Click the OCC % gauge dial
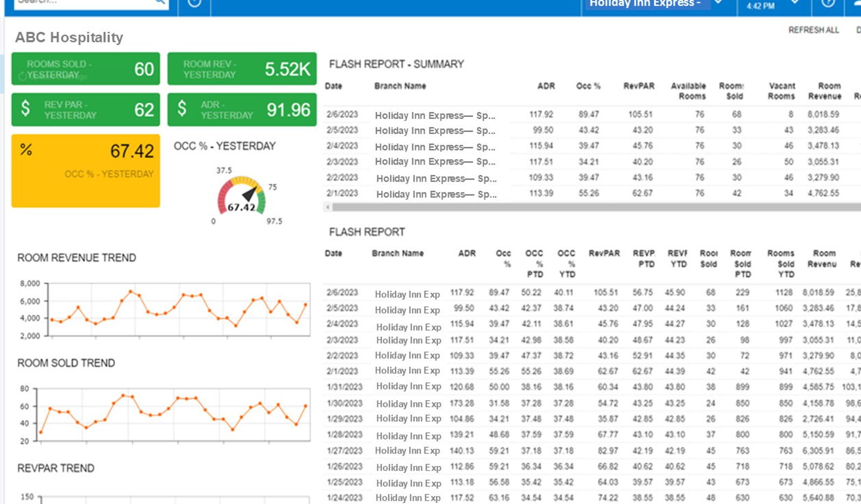861x504 pixels. (x=242, y=196)
